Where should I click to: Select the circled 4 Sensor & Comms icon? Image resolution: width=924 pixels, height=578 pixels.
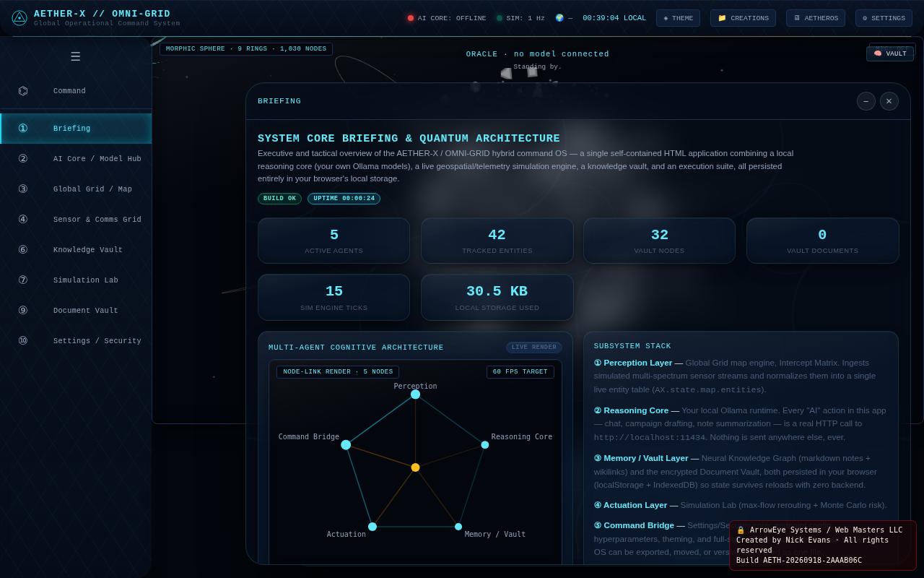[x=23, y=220]
